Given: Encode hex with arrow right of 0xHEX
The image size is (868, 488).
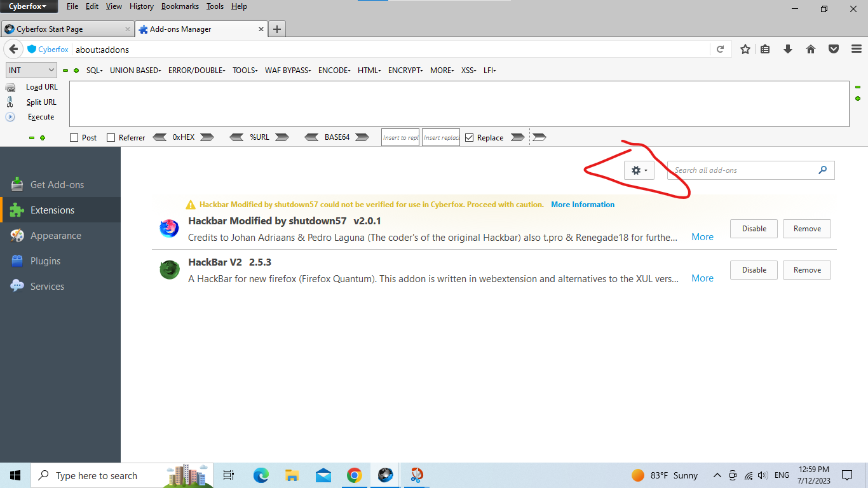Looking at the screenshot, I should [207, 137].
